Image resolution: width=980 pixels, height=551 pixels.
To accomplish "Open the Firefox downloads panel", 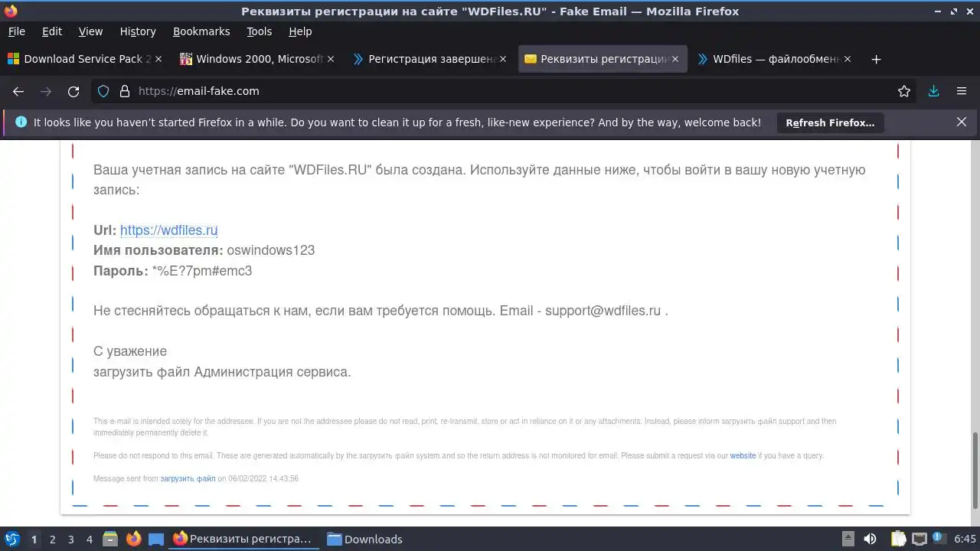I will click(933, 91).
